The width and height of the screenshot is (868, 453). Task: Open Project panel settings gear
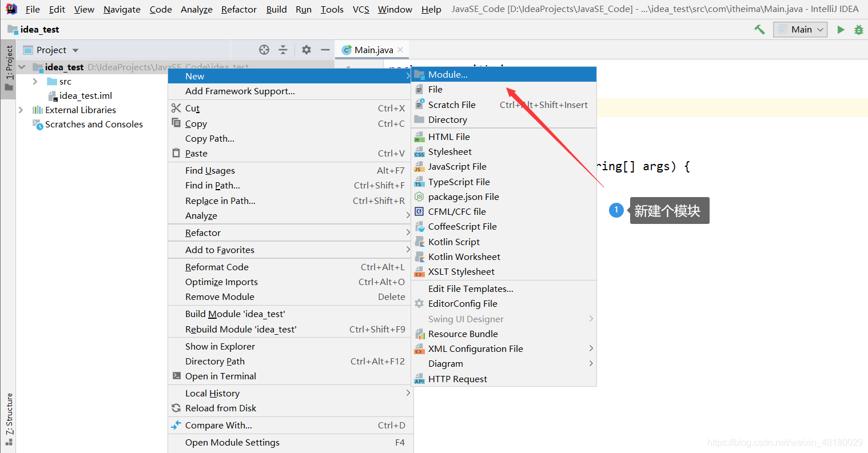pyautogui.click(x=306, y=50)
